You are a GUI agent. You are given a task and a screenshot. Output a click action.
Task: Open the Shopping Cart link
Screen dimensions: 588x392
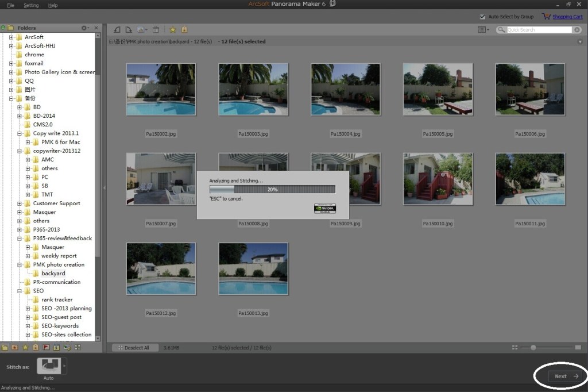coord(568,17)
